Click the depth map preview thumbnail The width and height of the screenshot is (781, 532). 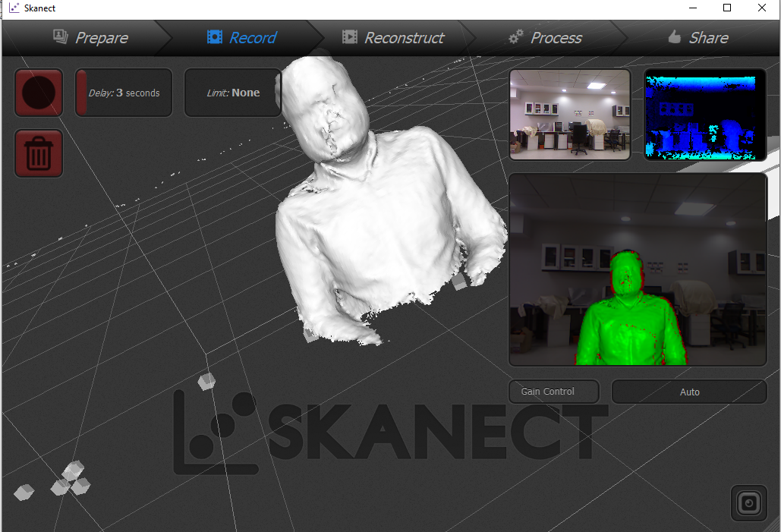pyautogui.click(x=704, y=115)
